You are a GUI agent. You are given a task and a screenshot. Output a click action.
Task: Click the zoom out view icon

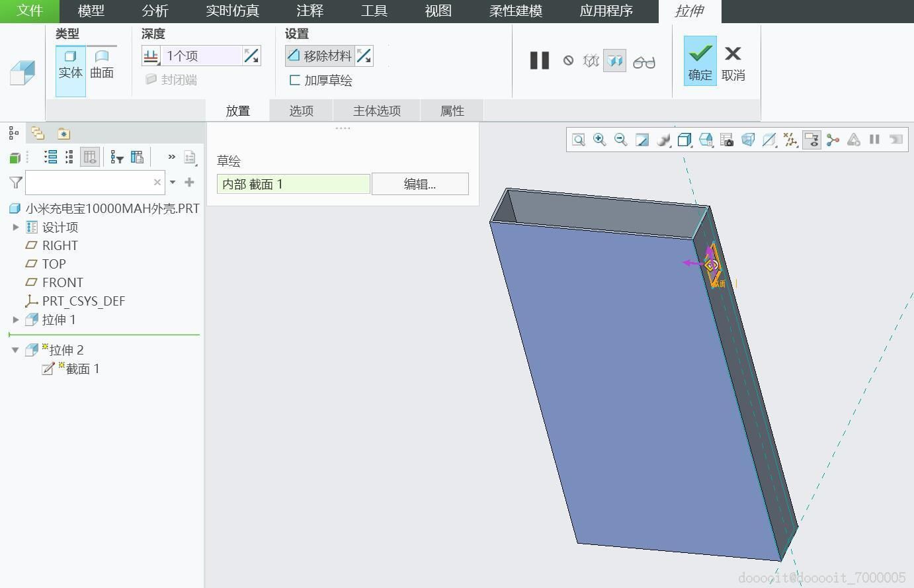[x=620, y=140]
